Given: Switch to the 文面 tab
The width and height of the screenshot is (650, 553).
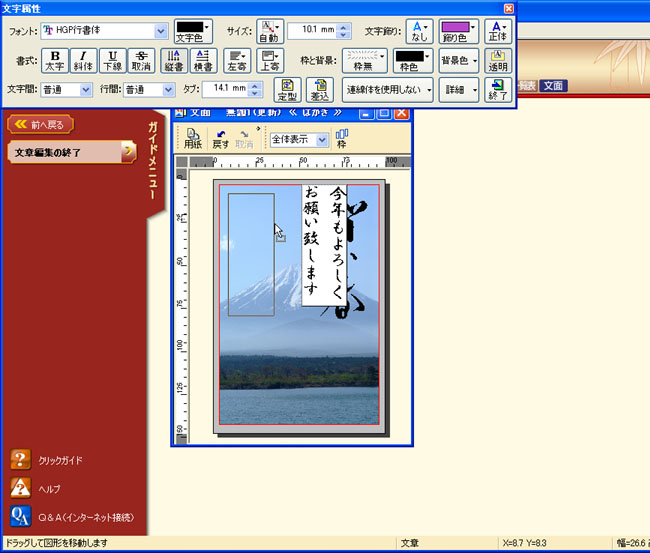Looking at the screenshot, I should pyautogui.click(x=553, y=86).
